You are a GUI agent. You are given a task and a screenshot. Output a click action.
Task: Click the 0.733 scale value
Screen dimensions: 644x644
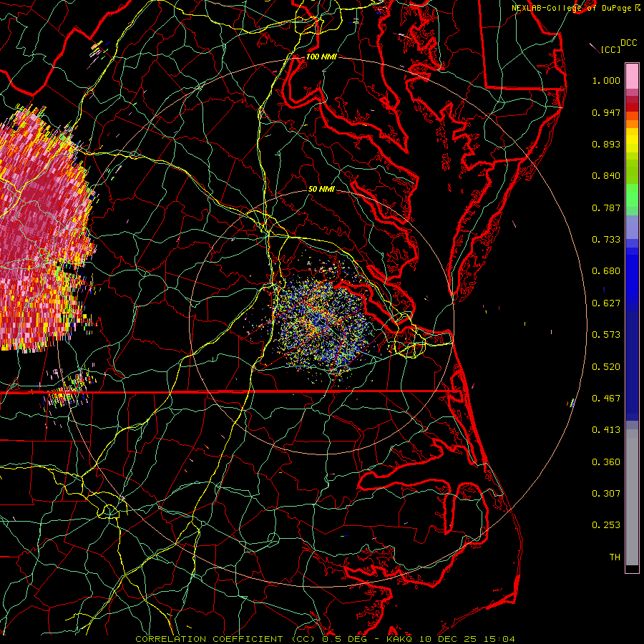click(x=606, y=240)
